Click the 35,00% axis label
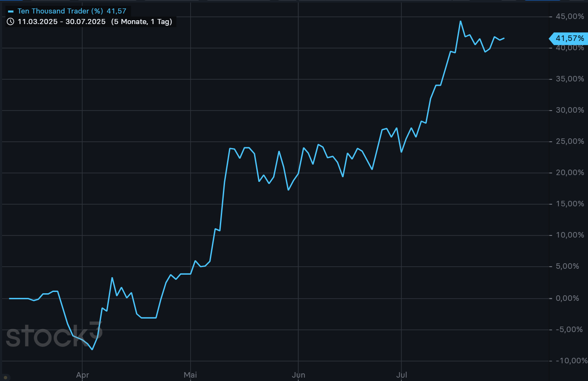The height and width of the screenshot is (381, 588). 570,79
